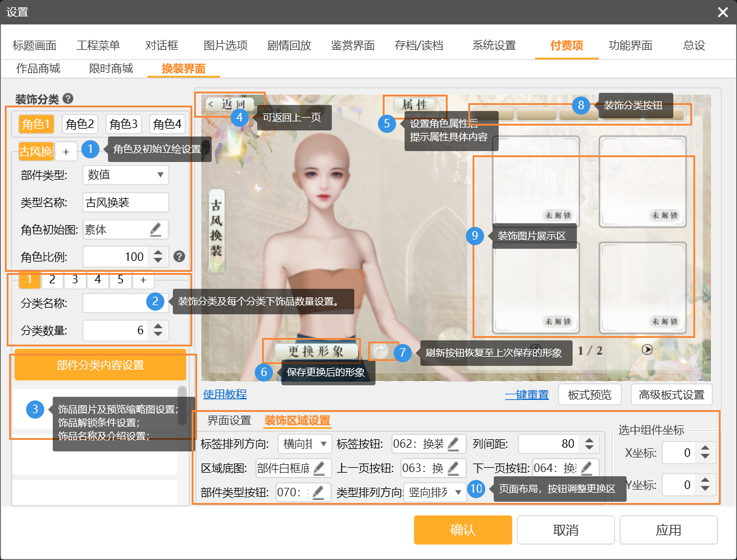Screen dimensions: 737x560
Task: Select the 角色2 character toggle
Action: pyautogui.click(x=81, y=124)
